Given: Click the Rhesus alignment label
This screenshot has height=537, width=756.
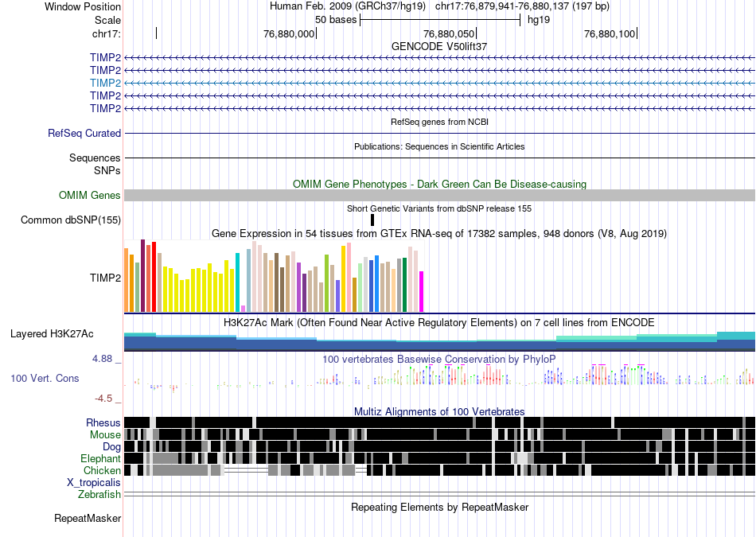Looking at the screenshot, I should (x=103, y=422).
